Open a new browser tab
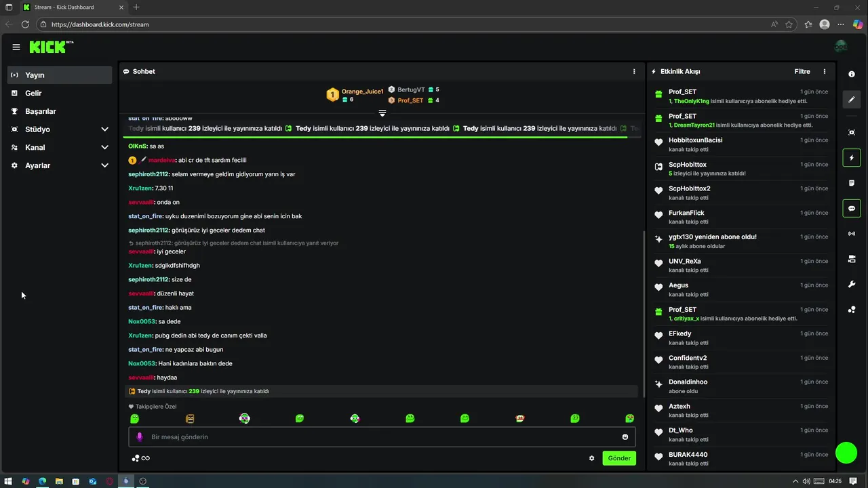Viewport: 868px width, 488px height. [136, 7]
